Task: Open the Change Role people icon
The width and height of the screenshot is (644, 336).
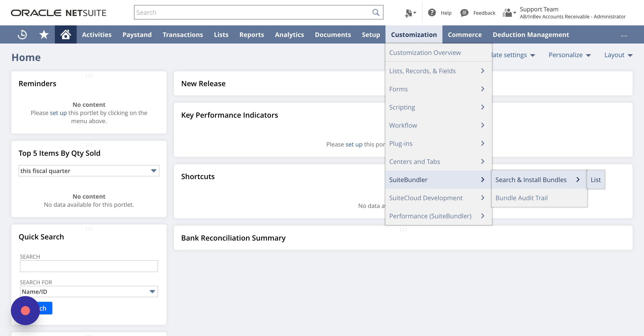Action: pos(509,13)
